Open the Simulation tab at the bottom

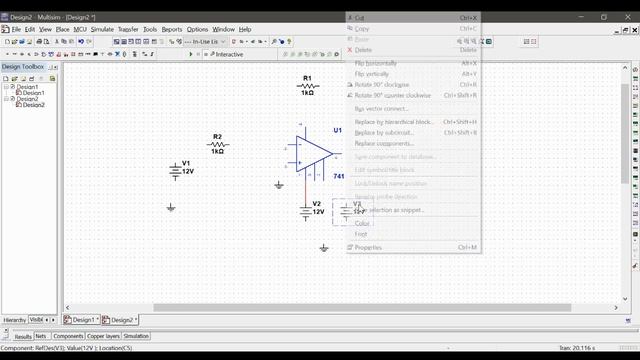pyautogui.click(x=136, y=336)
